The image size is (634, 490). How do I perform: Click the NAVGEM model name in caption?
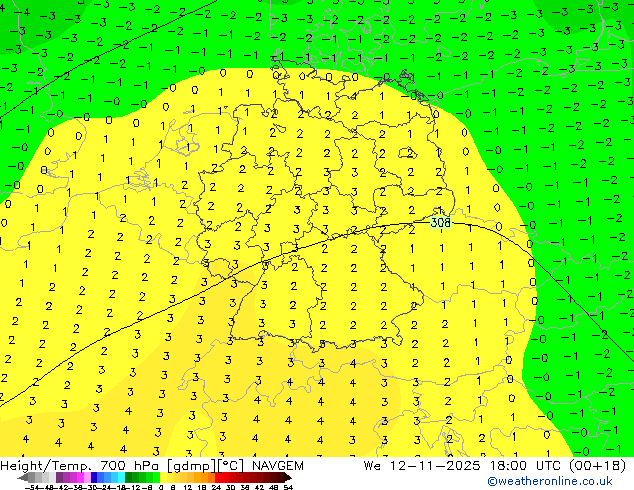(x=277, y=466)
